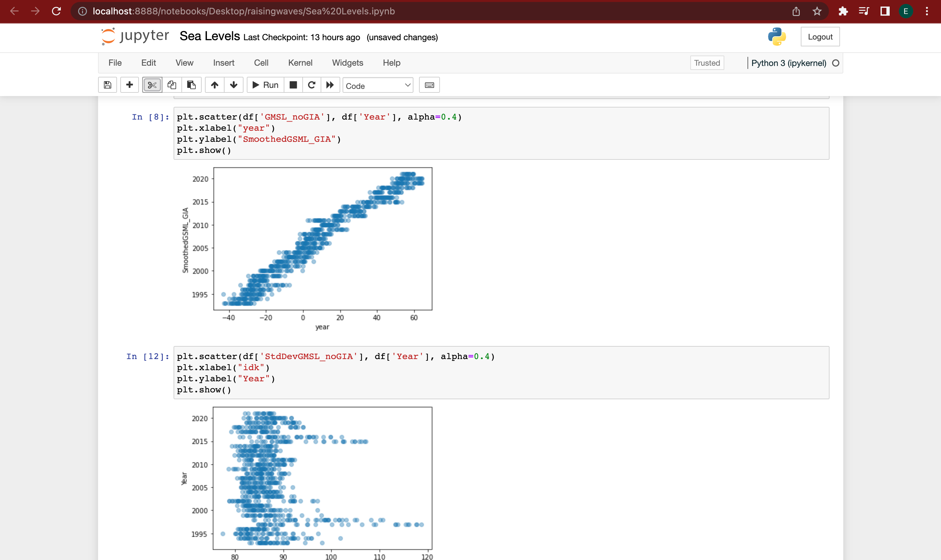Image resolution: width=941 pixels, height=560 pixels.
Task: Click the Logout button
Action: click(820, 37)
